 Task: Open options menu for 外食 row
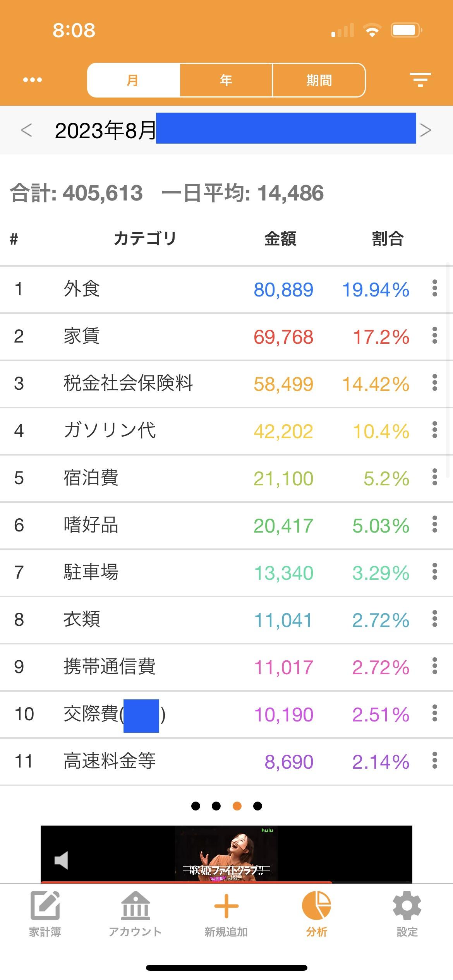click(435, 288)
